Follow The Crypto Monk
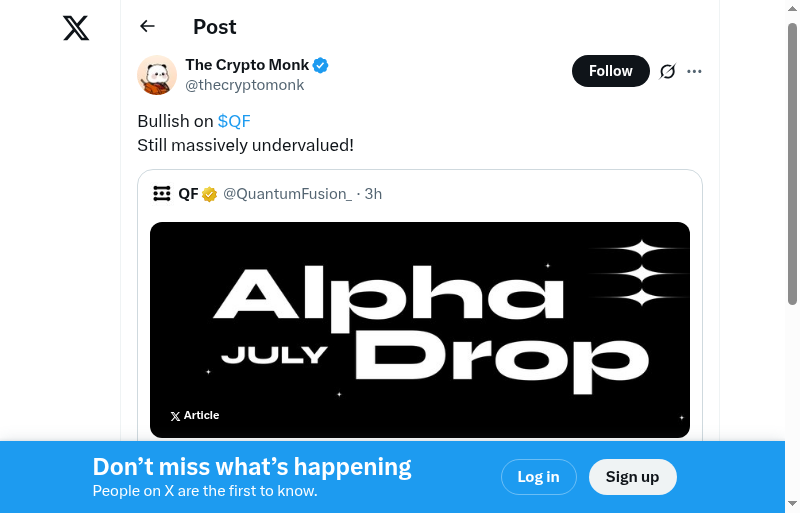Screen dimensions: 800x513 (610, 71)
